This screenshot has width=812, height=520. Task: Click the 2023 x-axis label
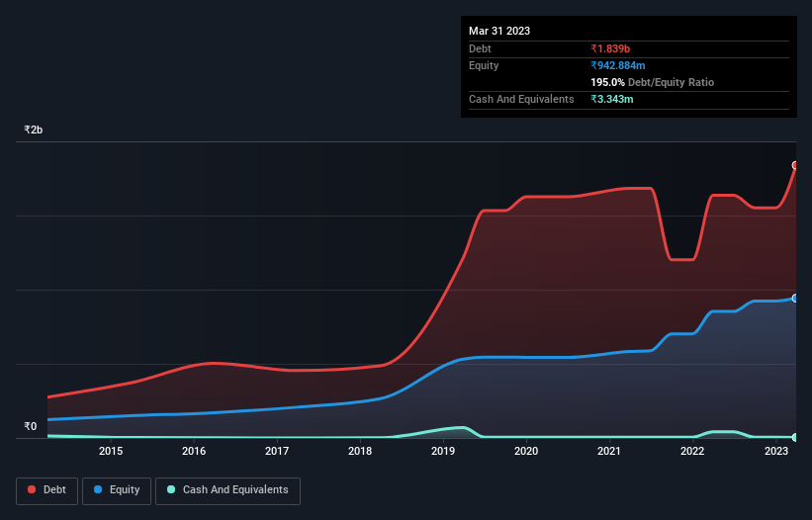coord(776,451)
